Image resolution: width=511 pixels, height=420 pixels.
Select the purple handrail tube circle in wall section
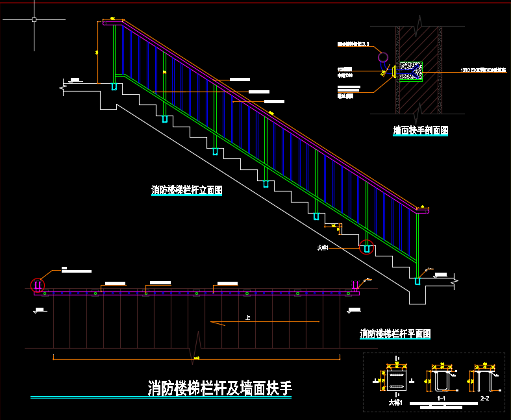383,58
